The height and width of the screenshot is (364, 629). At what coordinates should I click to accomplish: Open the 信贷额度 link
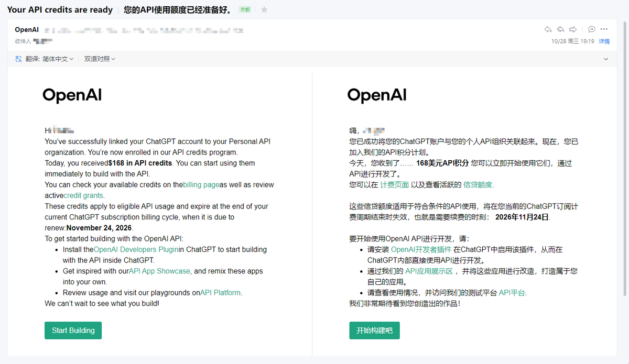click(479, 184)
